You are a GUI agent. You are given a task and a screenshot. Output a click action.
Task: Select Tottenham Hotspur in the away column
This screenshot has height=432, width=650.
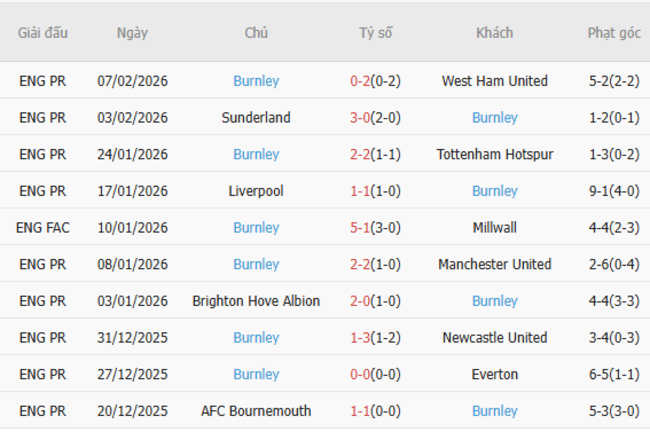coord(494,154)
